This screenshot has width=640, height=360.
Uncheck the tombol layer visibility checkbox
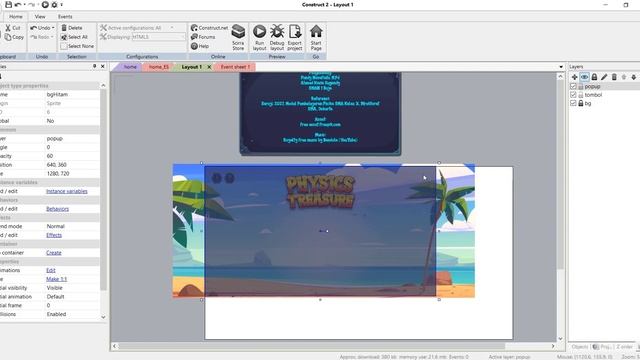tap(573, 95)
